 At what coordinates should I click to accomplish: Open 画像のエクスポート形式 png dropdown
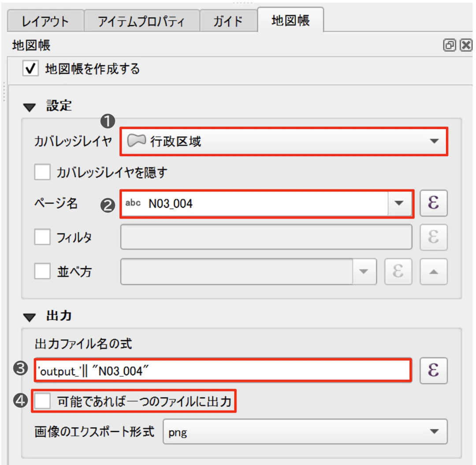coord(434,431)
